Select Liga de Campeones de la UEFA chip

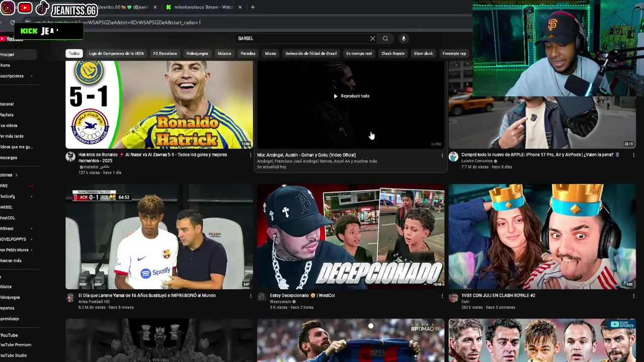coord(116,53)
